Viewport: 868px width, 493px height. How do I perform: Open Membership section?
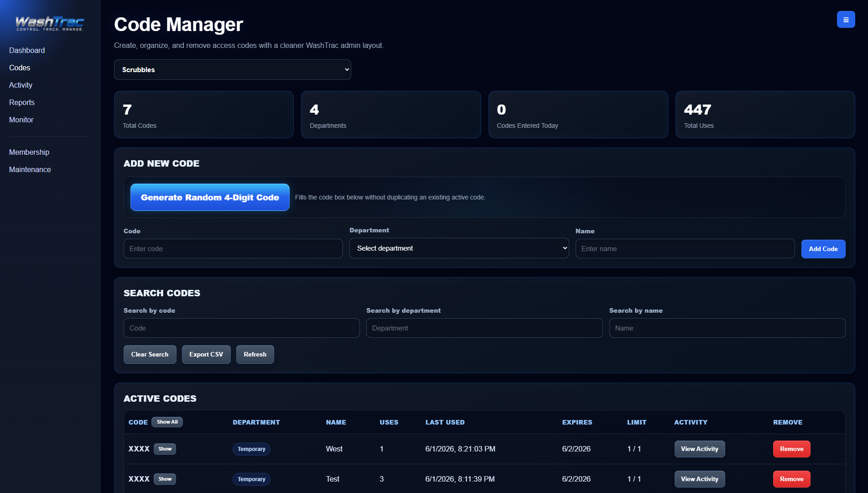click(29, 152)
